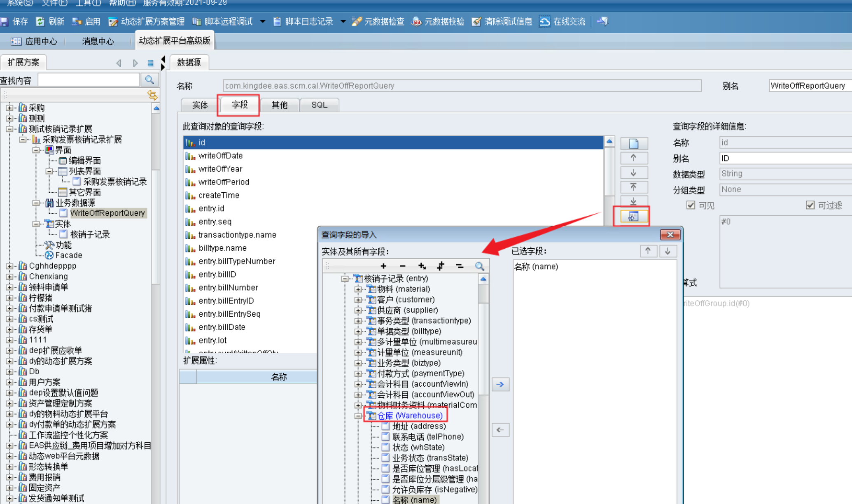The image size is (852, 504).
Task: Click the search button beside 查找内容 box
Action: tap(149, 80)
